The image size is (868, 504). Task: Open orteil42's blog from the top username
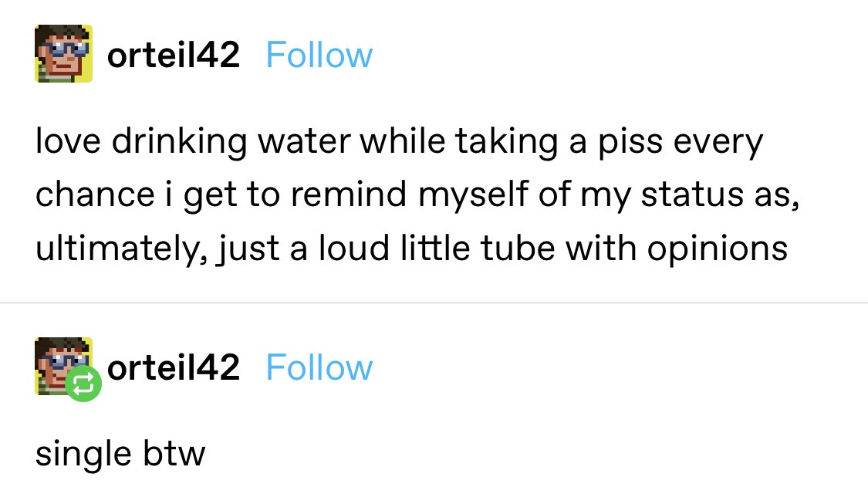(x=174, y=56)
